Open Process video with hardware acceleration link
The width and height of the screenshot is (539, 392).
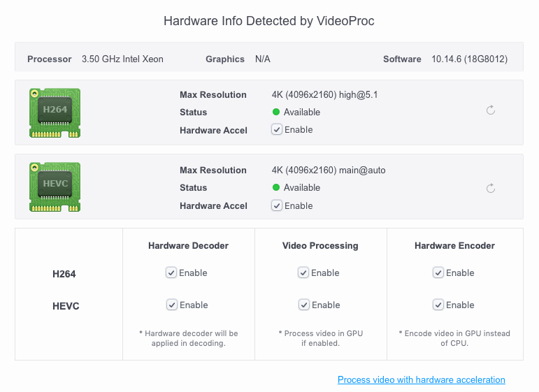pos(421,379)
